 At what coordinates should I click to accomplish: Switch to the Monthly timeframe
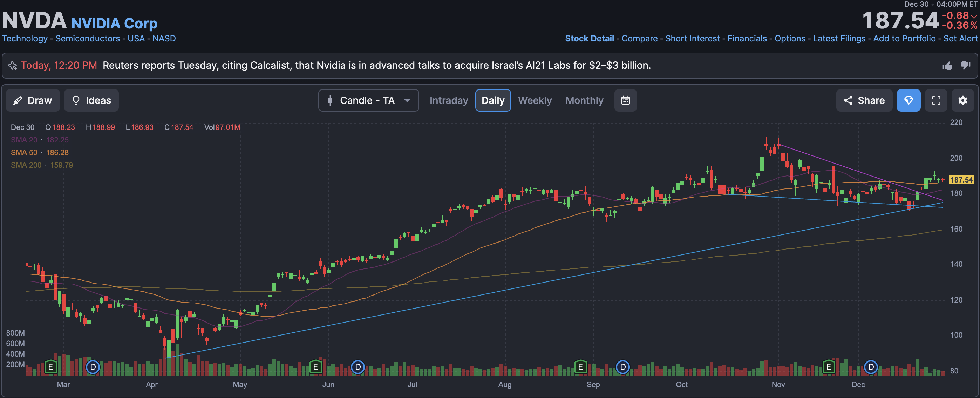584,100
